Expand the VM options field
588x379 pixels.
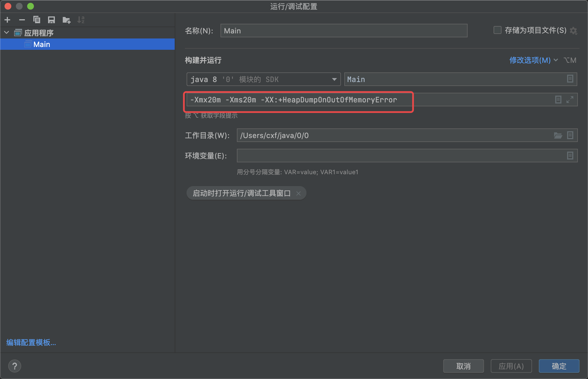570,100
